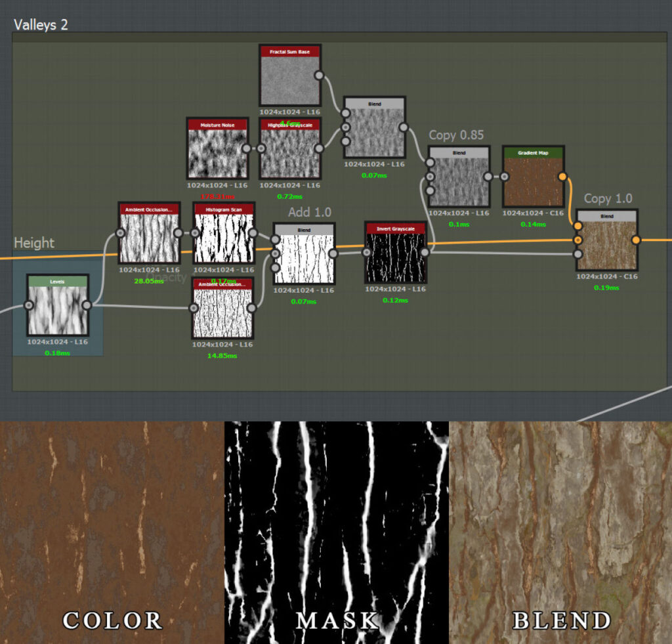This screenshot has height=644, width=672.
Task: Select the Invert Grayscale node preview
Action: coord(395,257)
